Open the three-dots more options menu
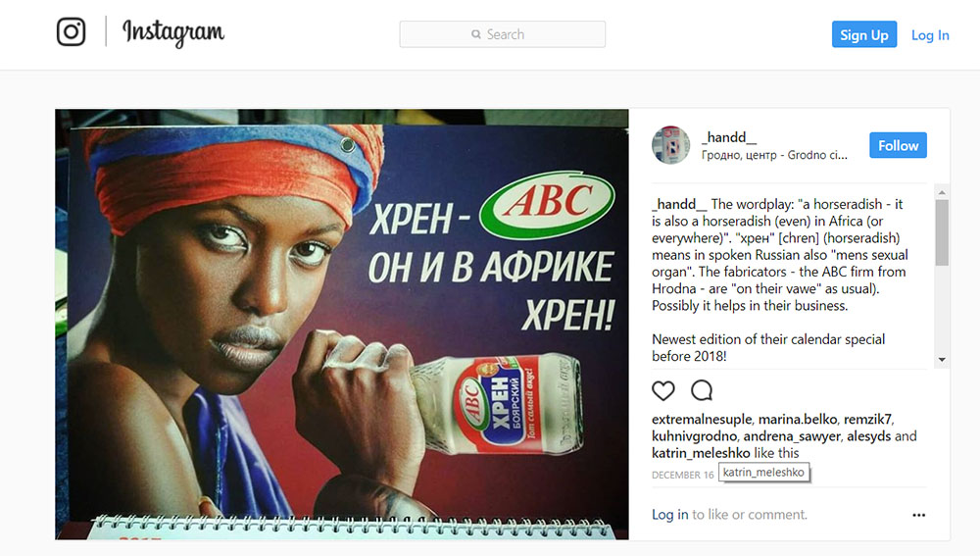The width and height of the screenshot is (980, 556). tap(919, 515)
